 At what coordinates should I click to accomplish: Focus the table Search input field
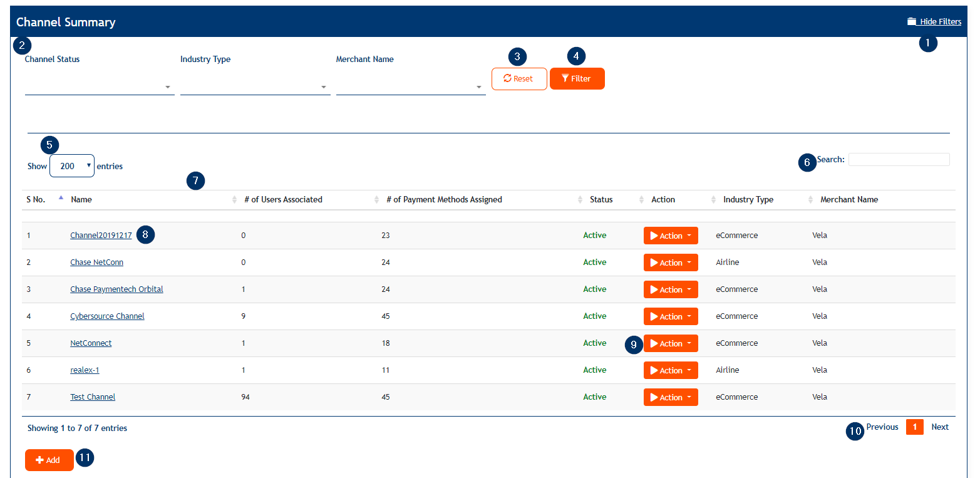tap(899, 160)
